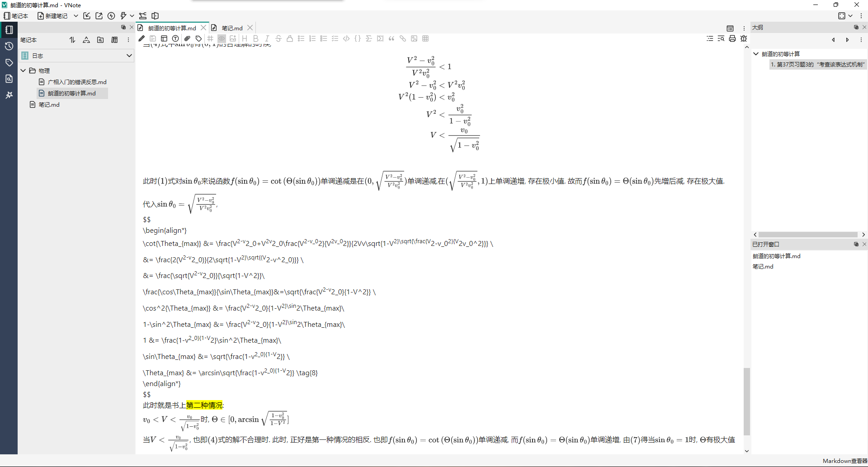Collapse 朗道的初等计算 outline node
The height and width of the screenshot is (467, 868).
coord(756,54)
